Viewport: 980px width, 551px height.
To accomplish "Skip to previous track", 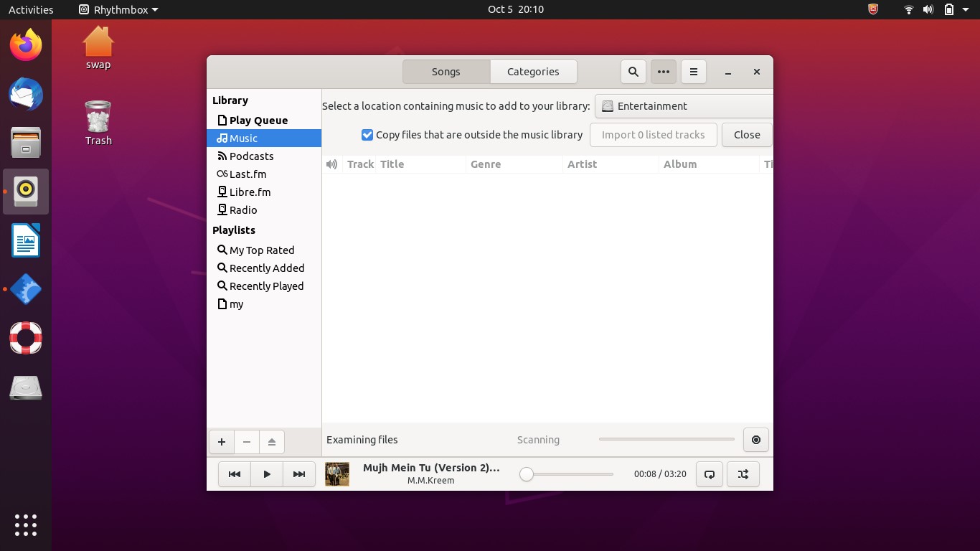I will pyautogui.click(x=235, y=474).
